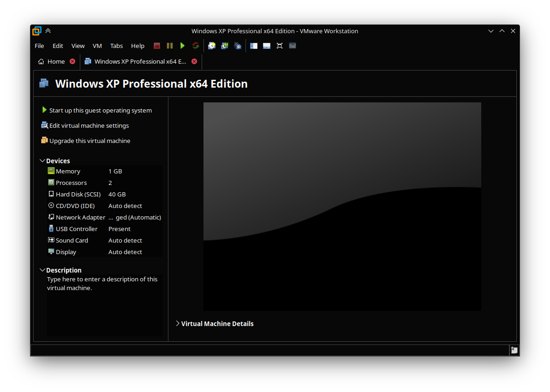
Task: Click the Display monitor icon
Action: (x=51, y=252)
